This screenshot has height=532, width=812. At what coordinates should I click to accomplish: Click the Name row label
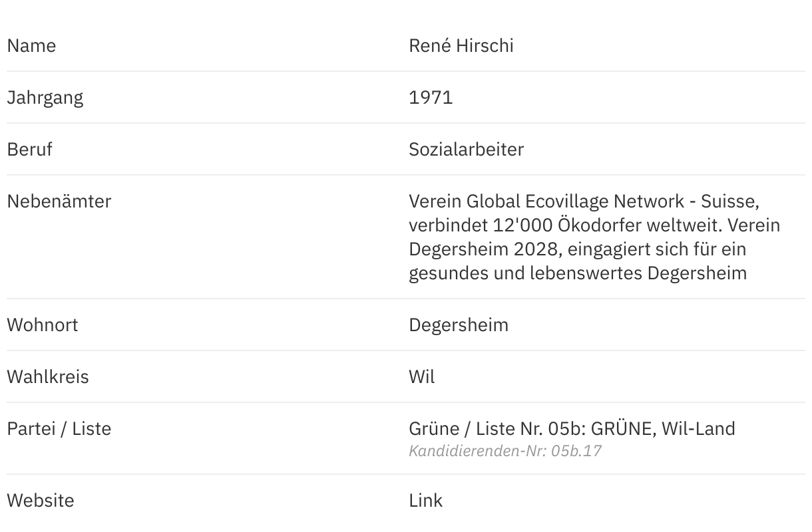31,46
